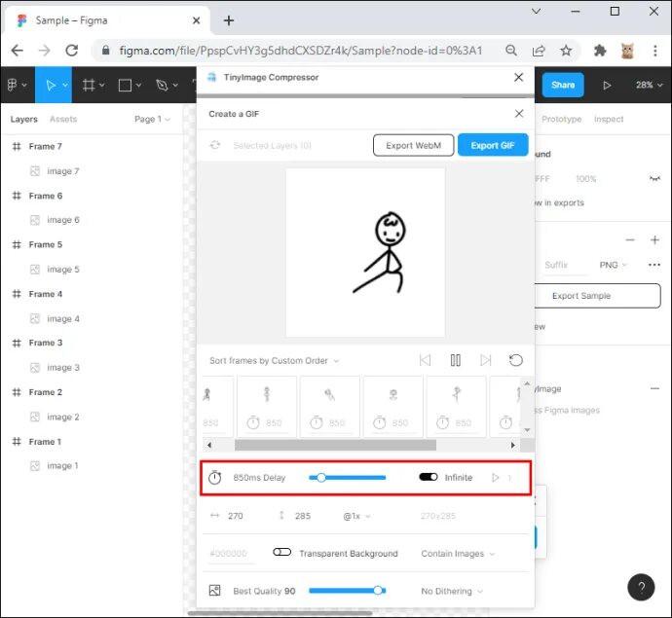Toggle background visibility eye icon
This screenshot has width=672, height=618.
(x=654, y=179)
